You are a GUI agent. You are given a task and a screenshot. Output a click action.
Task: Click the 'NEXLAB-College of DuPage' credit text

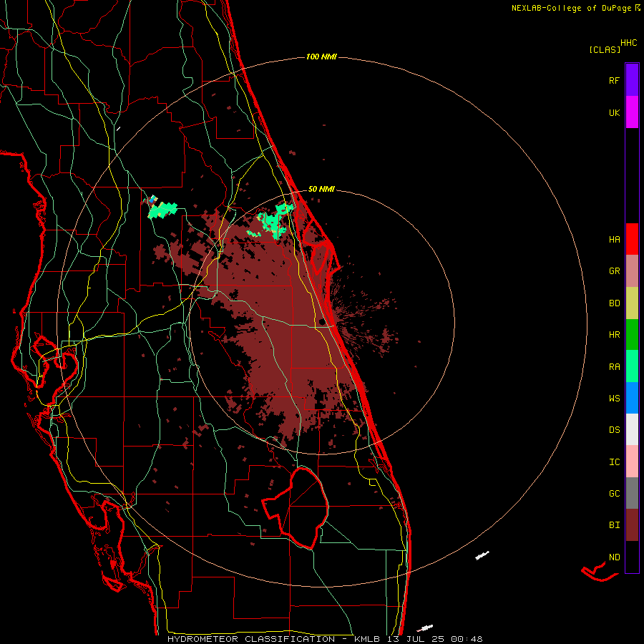click(571, 8)
